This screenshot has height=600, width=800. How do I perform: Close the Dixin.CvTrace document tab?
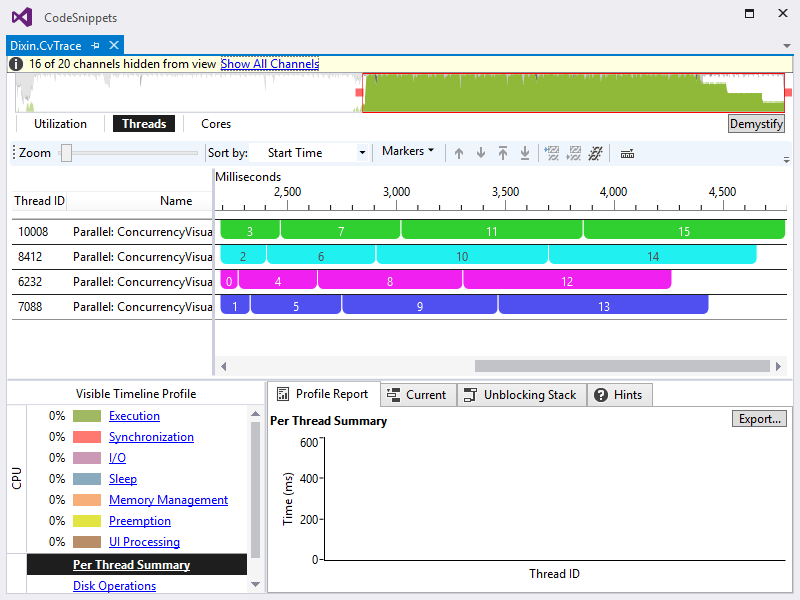tap(114, 45)
